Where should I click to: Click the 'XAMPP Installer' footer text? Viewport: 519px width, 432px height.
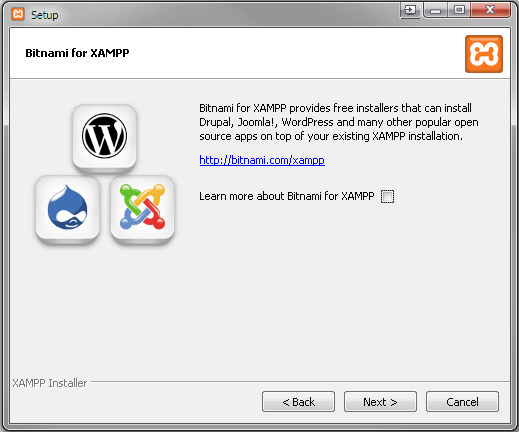50,383
